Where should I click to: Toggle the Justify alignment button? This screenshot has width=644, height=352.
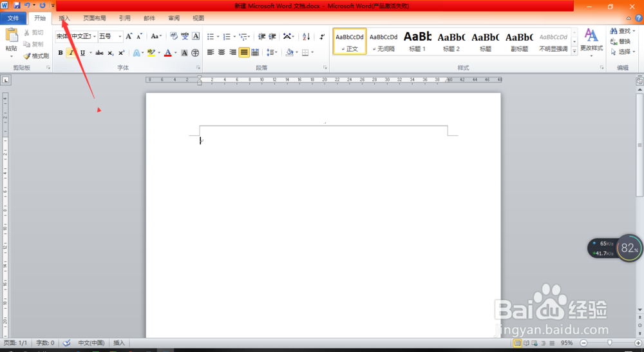[x=244, y=52]
